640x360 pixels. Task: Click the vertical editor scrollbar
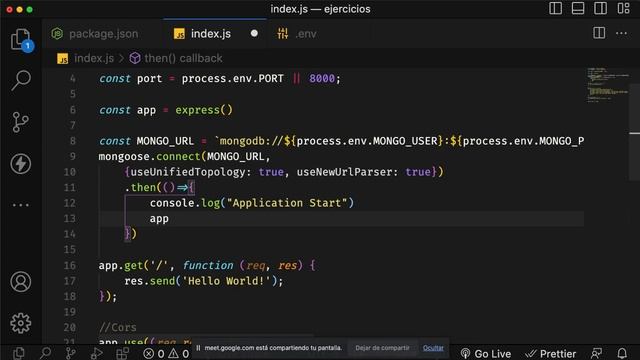coord(634,133)
